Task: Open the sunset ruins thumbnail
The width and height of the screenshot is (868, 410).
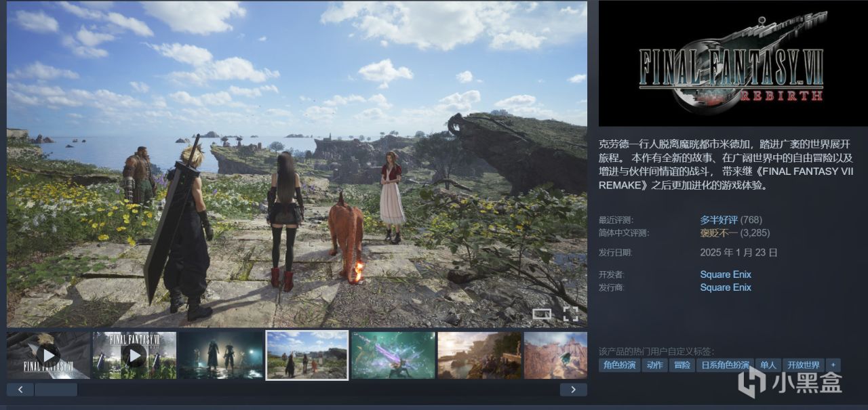Action: [479, 355]
